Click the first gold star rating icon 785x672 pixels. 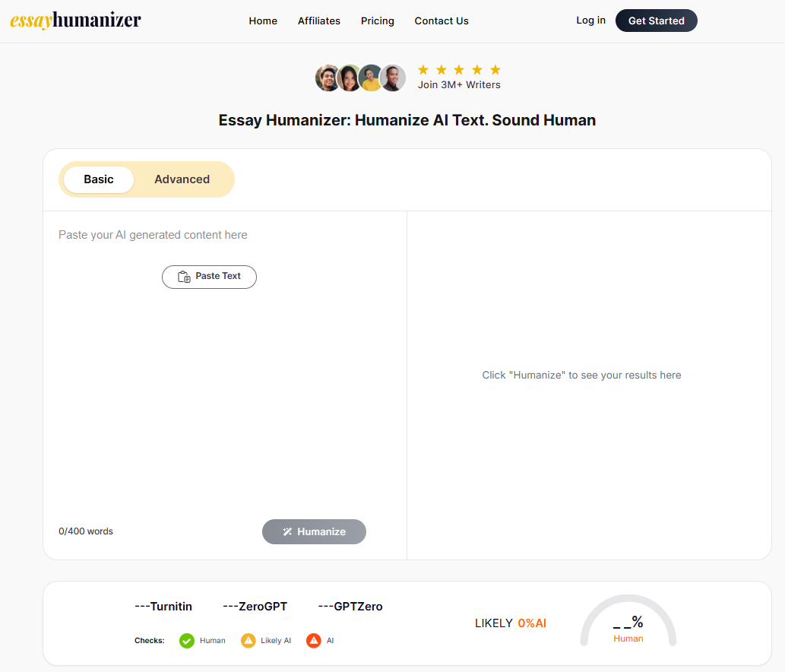coord(423,68)
